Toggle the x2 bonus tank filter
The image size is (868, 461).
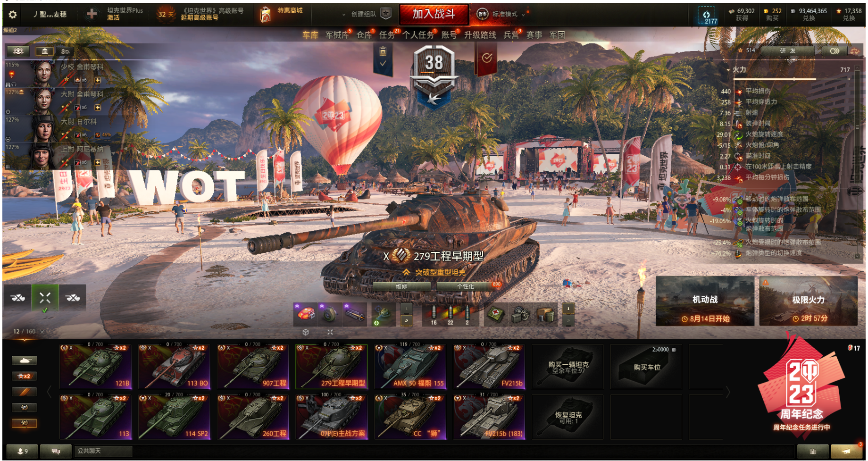point(24,376)
